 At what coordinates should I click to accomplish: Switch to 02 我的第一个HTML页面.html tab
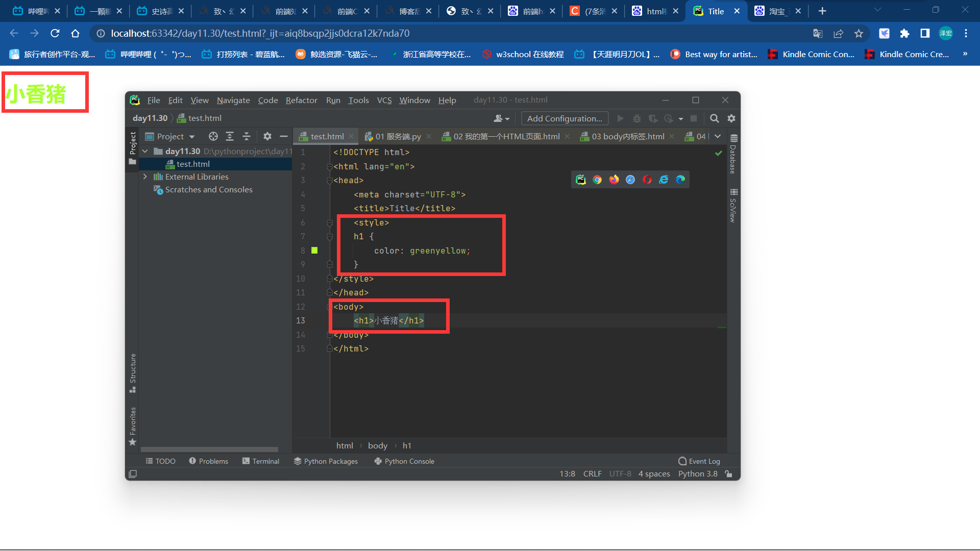click(506, 136)
